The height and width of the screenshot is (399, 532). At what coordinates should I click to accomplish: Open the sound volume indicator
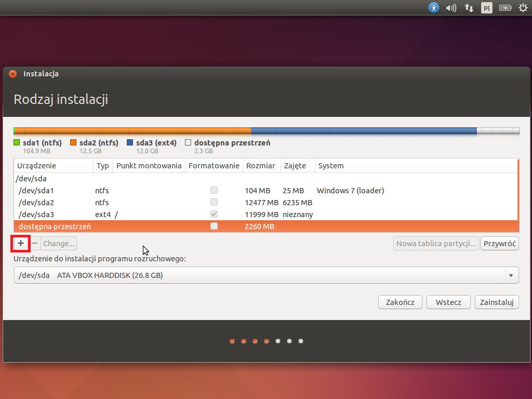point(451,8)
